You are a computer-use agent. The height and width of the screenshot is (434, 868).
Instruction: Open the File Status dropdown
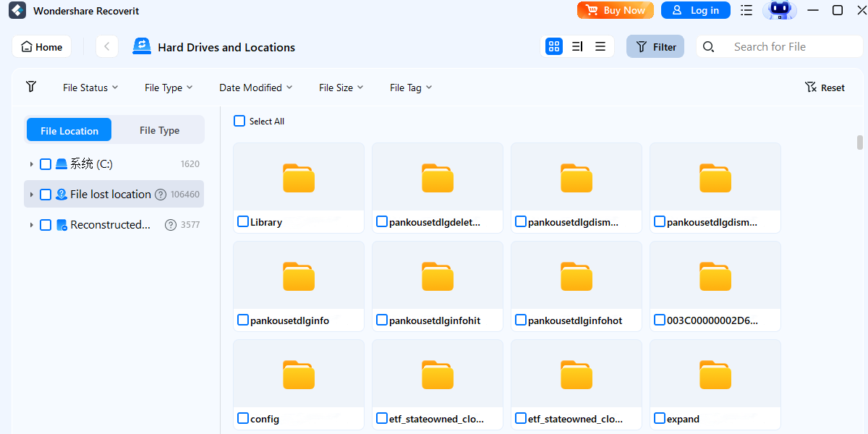90,87
